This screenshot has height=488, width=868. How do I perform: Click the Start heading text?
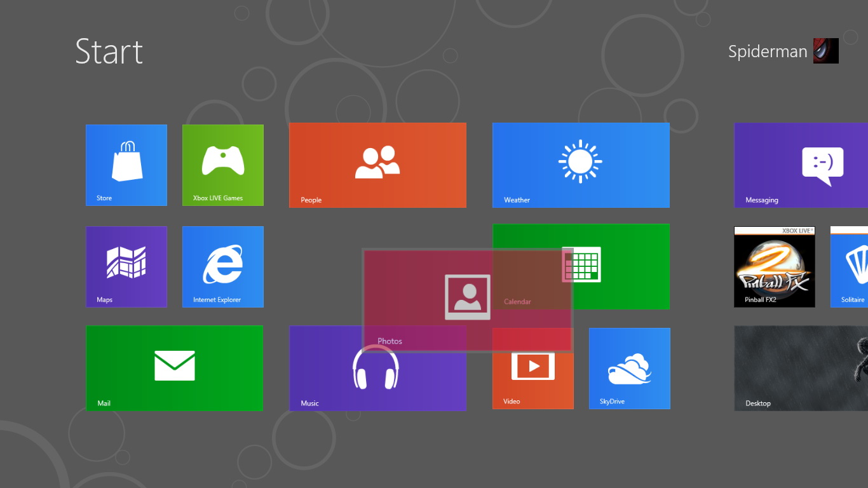pyautogui.click(x=109, y=51)
